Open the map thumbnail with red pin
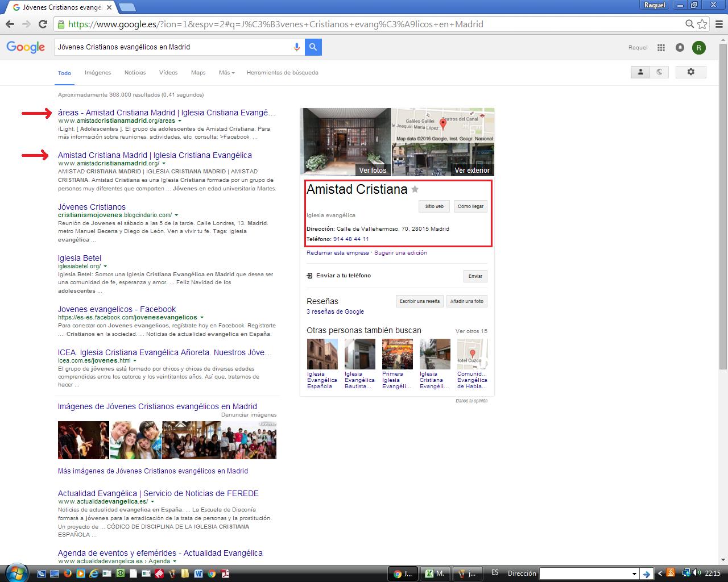 point(443,125)
